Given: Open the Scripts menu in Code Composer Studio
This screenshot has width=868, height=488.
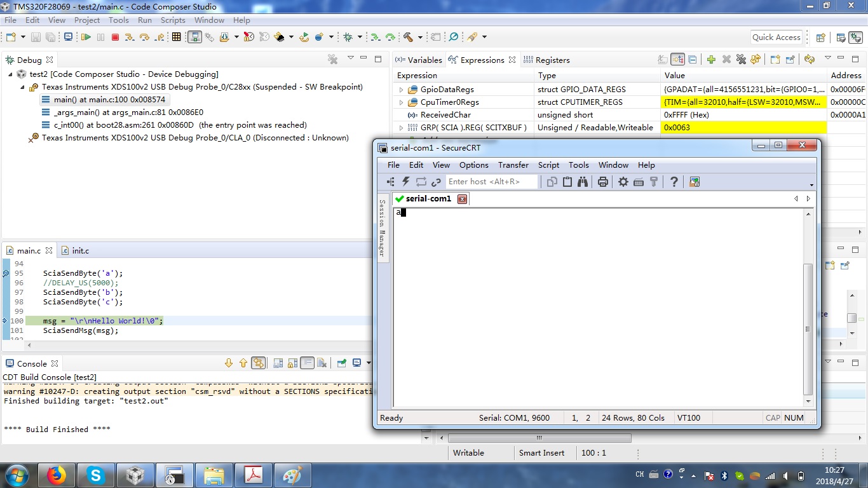Looking at the screenshot, I should pyautogui.click(x=173, y=20).
